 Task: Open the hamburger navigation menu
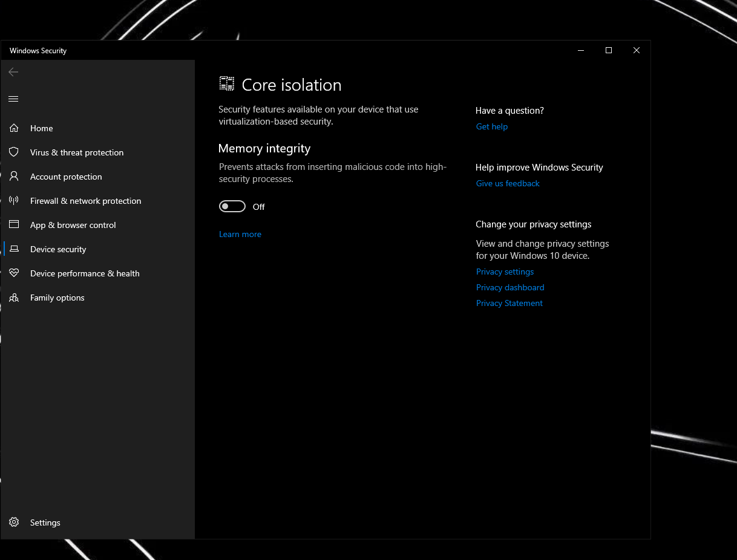tap(13, 99)
